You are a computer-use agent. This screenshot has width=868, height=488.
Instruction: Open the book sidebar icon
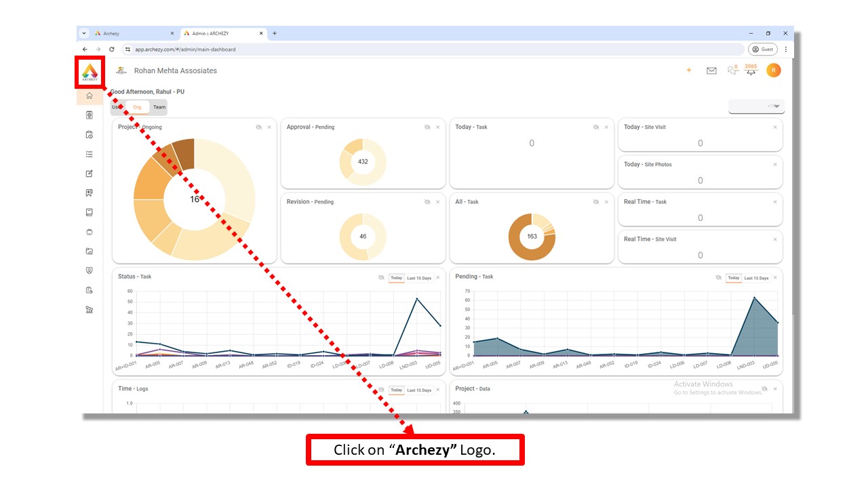pyautogui.click(x=90, y=212)
